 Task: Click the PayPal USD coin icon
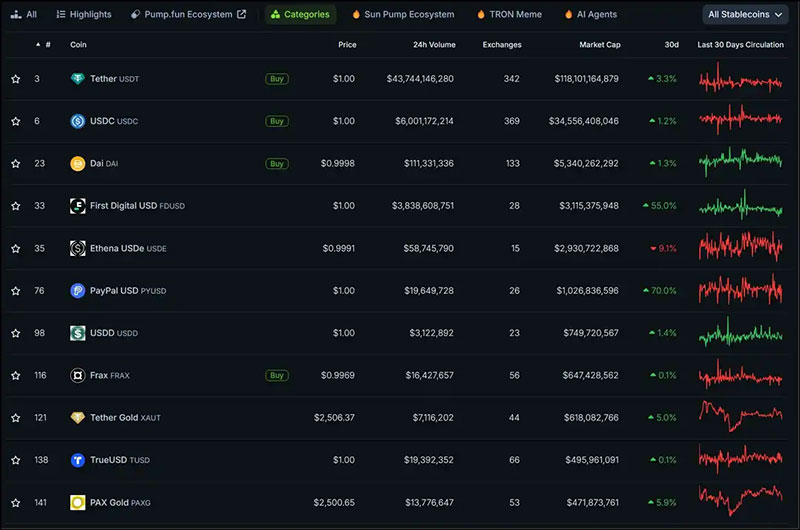(77, 291)
